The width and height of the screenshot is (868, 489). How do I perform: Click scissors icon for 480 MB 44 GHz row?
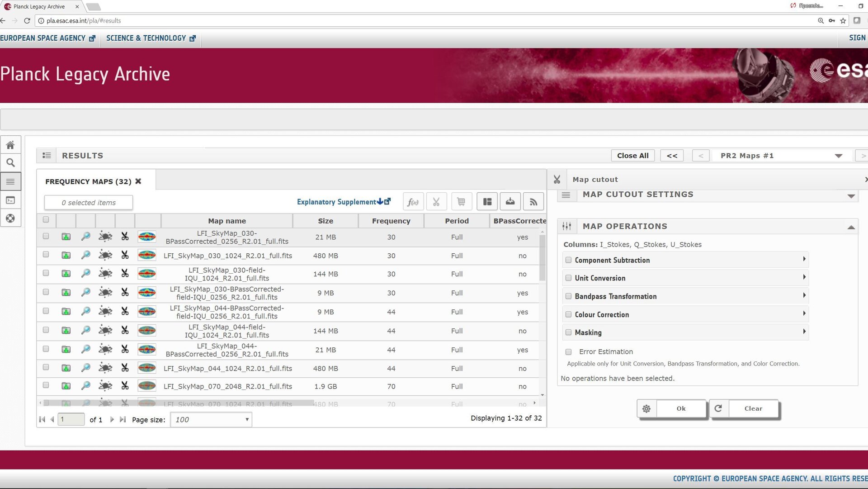125,368
